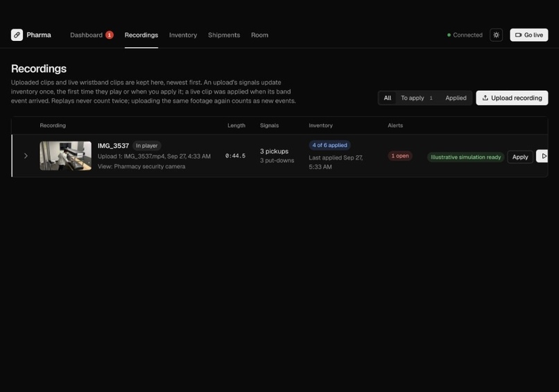Screen dimensions: 559x392
Task: Click the Signals column header
Action: [x=269, y=126]
